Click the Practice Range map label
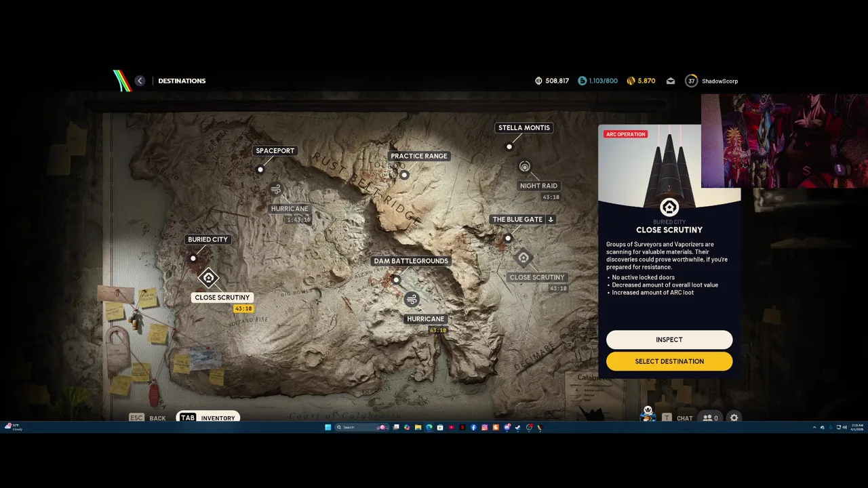 point(419,156)
